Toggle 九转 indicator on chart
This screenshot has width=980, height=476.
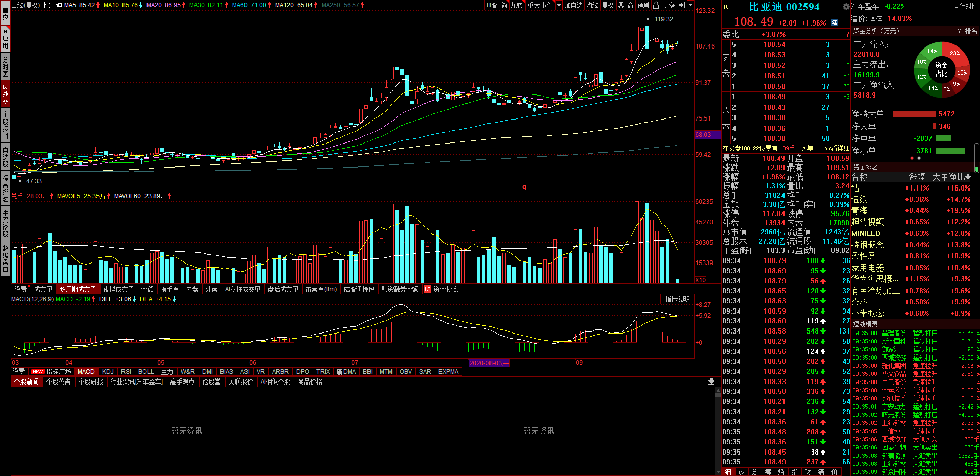[517, 5]
